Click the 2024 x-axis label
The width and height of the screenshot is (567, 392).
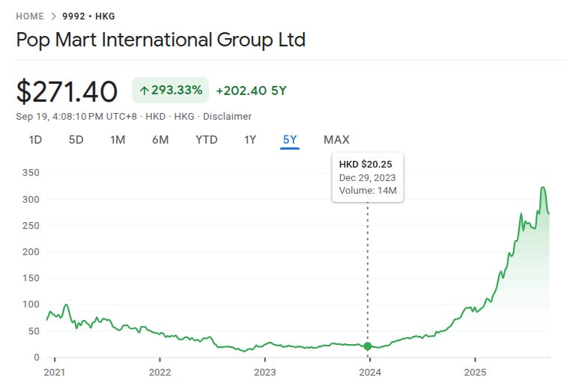click(370, 372)
